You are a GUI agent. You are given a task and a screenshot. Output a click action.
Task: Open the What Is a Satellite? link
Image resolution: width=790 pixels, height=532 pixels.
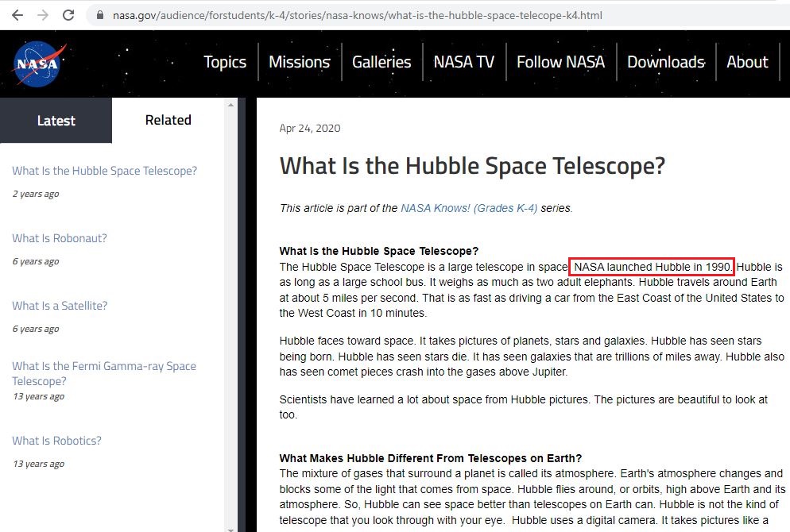[x=60, y=306]
